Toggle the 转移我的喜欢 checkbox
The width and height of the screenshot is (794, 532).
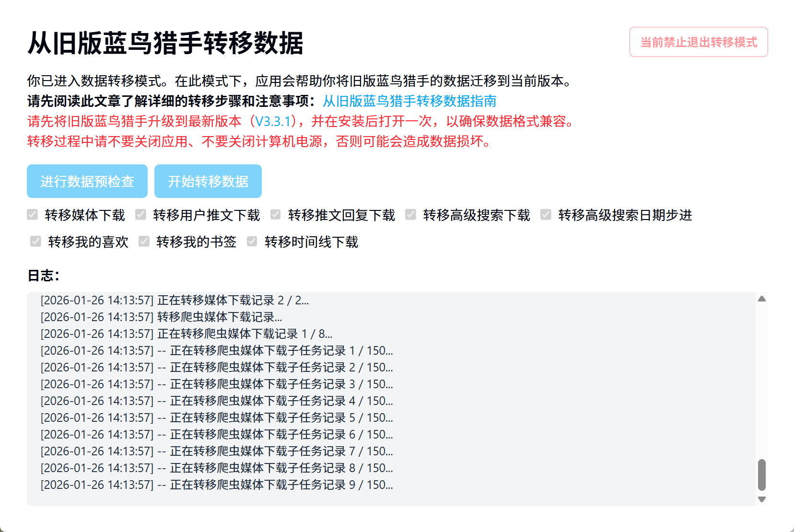tap(35, 242)
